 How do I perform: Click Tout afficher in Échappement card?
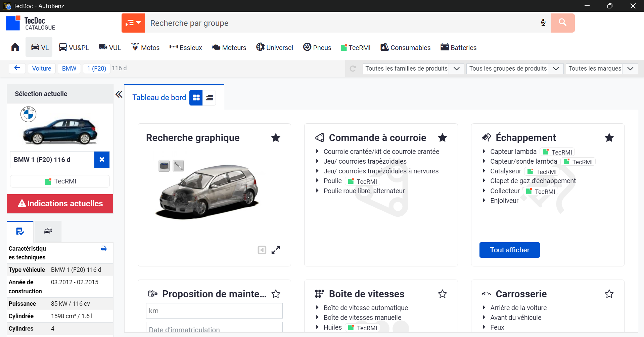coord(509,250)
